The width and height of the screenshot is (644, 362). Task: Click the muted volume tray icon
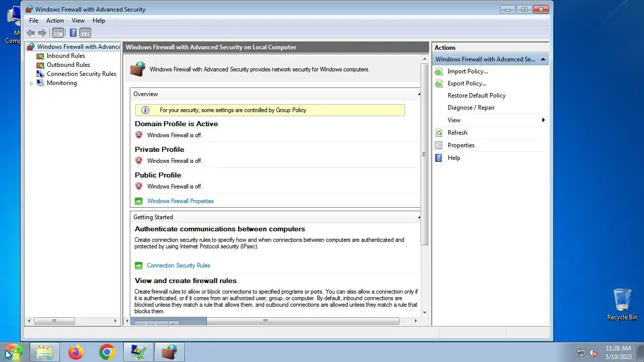pyautogui.click(x=593, y=352)
